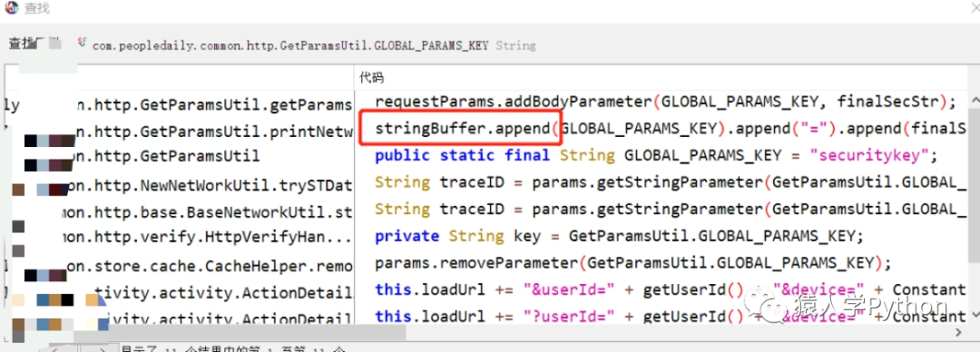The image size is (980, 352).
Task: Click the JADX app icon in title bar
Action: click(x=11, y=8)
